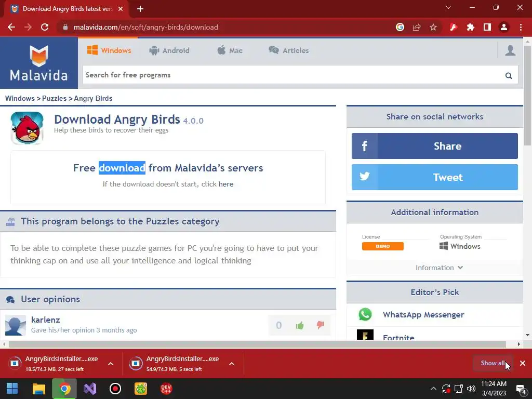This screenshot has width=532, height=399.
Task: Select the Android platform tab
Action: 169,50
